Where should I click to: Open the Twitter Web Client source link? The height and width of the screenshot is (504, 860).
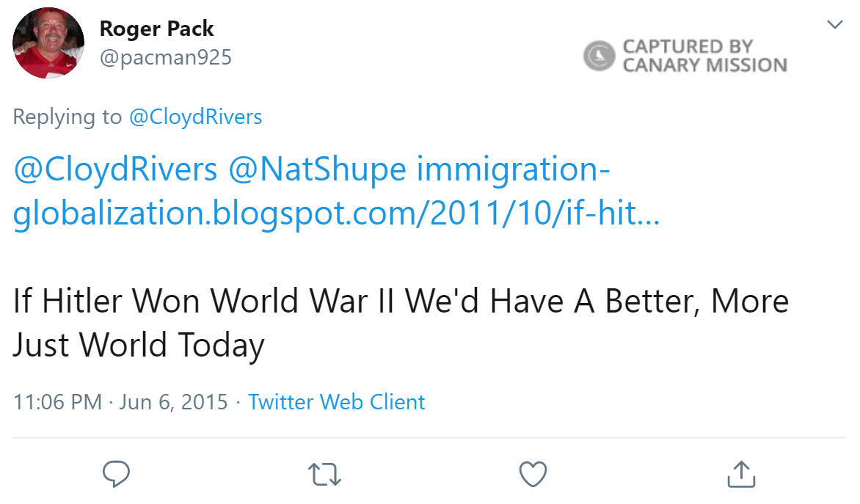coord(336,402)
